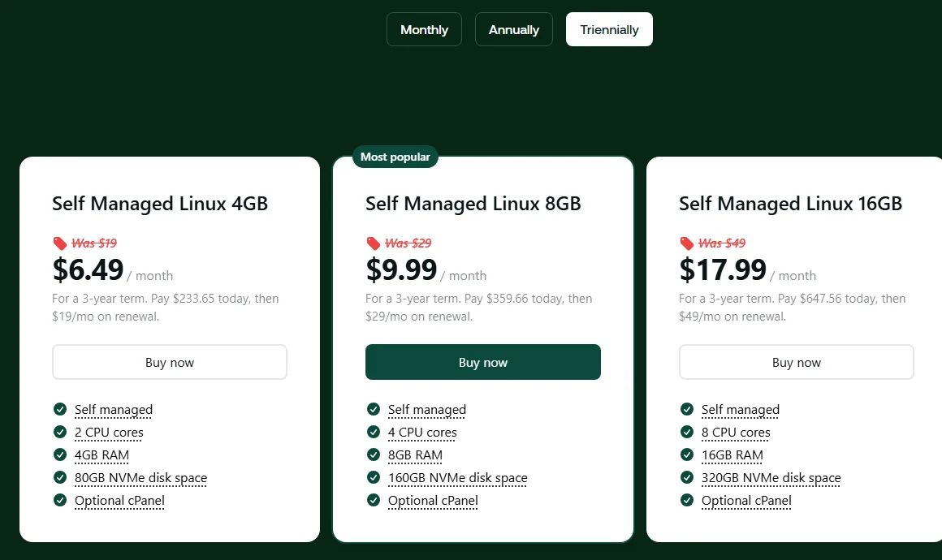Click the $6.49 price
Screen dimensions: 942x560
pos(88,269)
